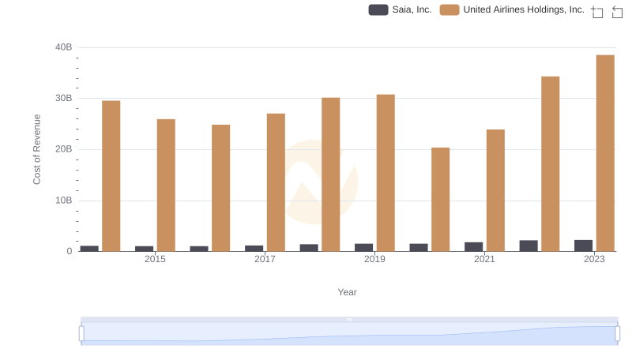The image size is (632, 364).
Task: Click United Airlines Holdings, Inc. legend label
Action: (x=523, y=9)
